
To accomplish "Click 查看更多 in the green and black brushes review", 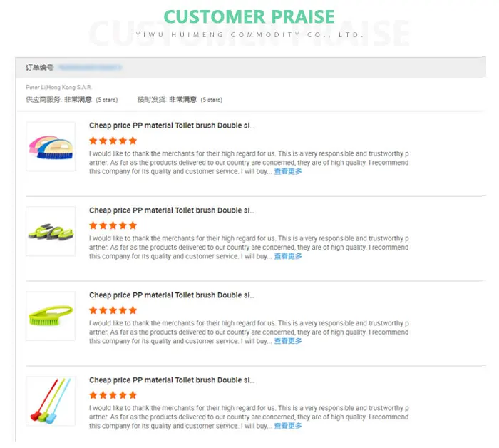I will (288, 256).
